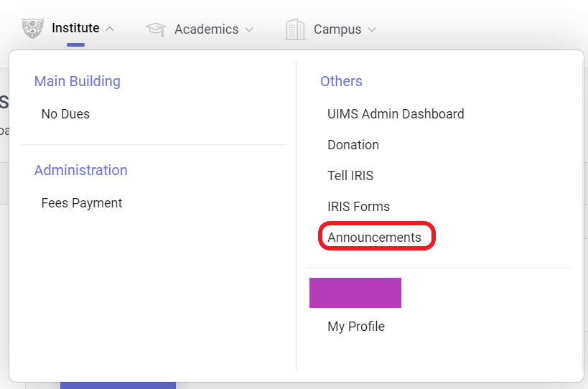Click the Main Building section heading
The width and height of the screenshot is (588, 389).
point(78,82)
